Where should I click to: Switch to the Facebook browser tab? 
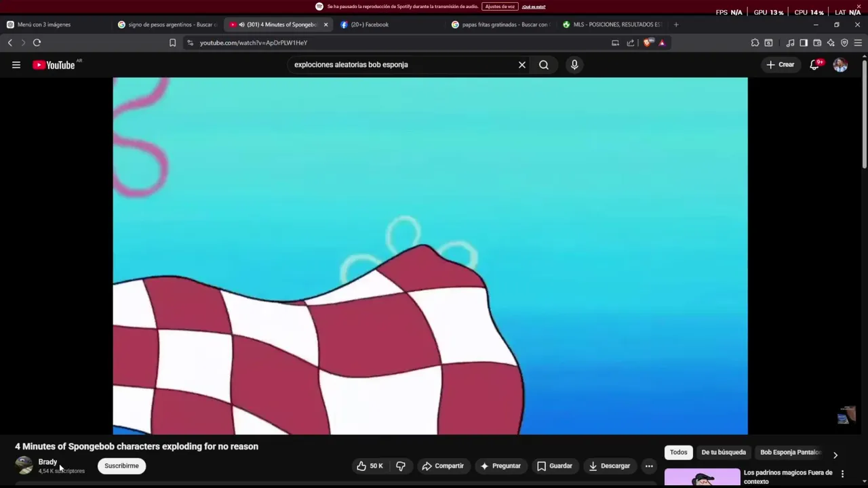pyautogui.click(x=370, y=24)
